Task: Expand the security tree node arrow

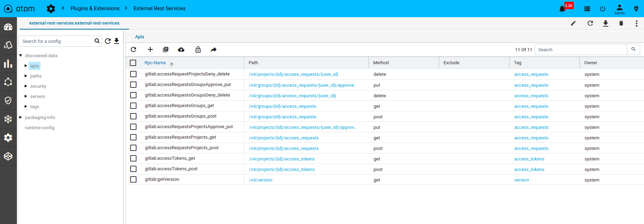Action: (x=26, y=86)
